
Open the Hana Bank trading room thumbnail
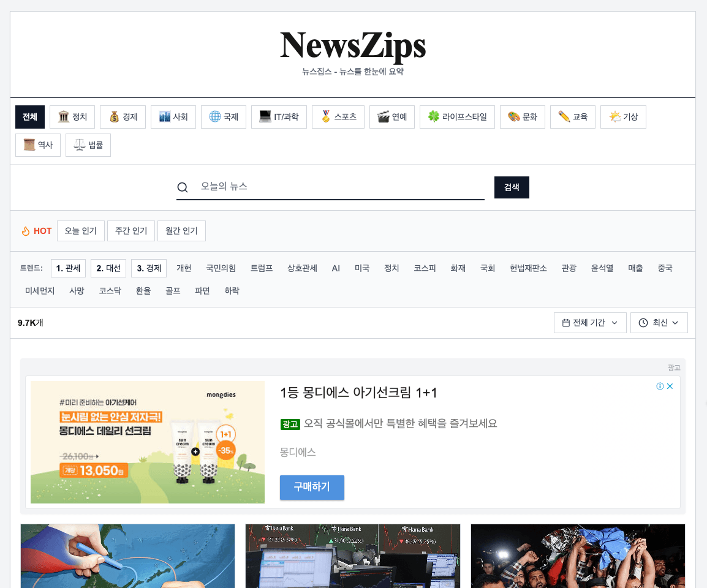point(353,556)
